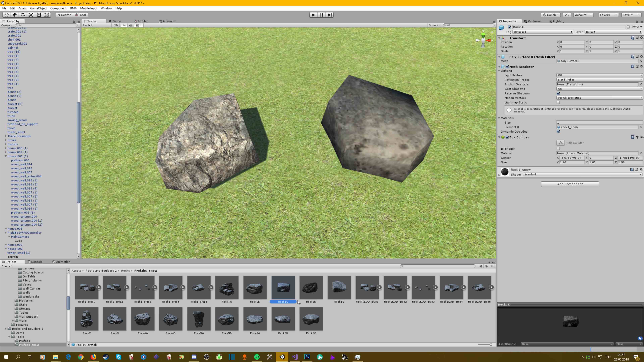Image resolution: width=644 pixels, height=362 pixels.
Task: Select the Rect Transform tool
Action: [x=39, y=15]
